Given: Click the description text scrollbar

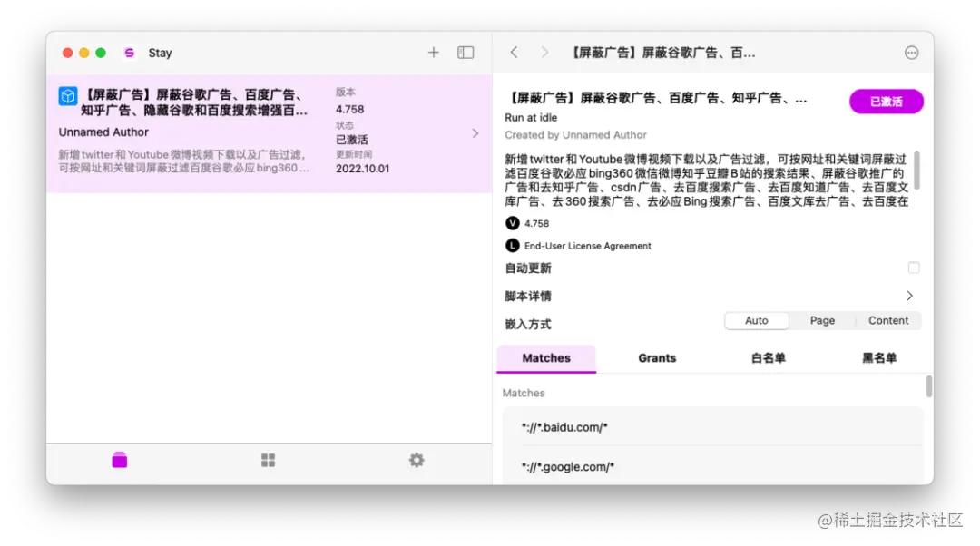Looking at the screenshot, I should pos(916,170).
